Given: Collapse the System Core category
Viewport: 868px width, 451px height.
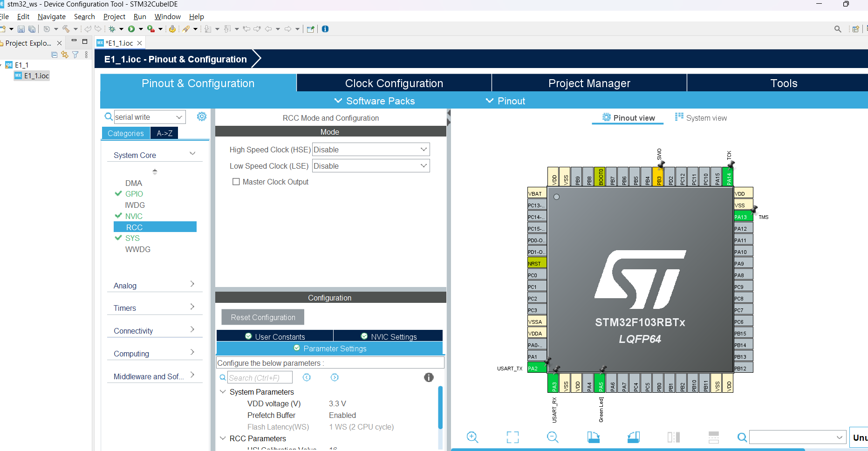Looking at the screenshot, I should [x=192, y=154].
